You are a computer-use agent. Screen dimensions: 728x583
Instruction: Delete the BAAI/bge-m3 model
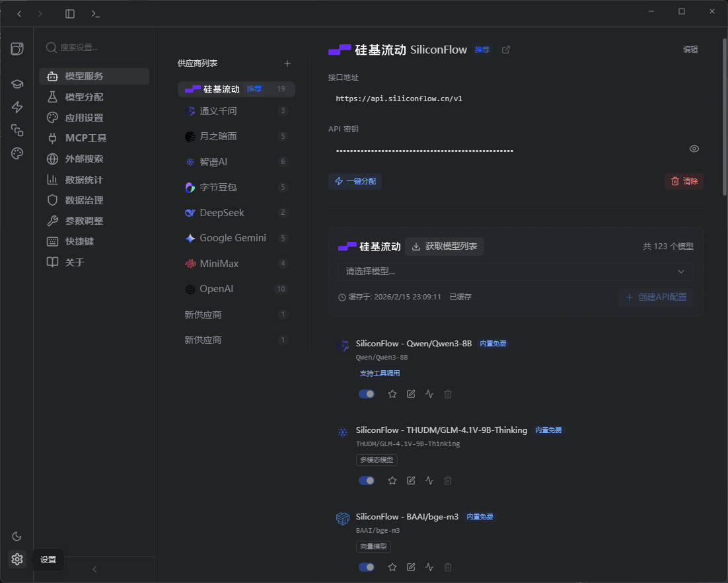(x=447, y=567)
